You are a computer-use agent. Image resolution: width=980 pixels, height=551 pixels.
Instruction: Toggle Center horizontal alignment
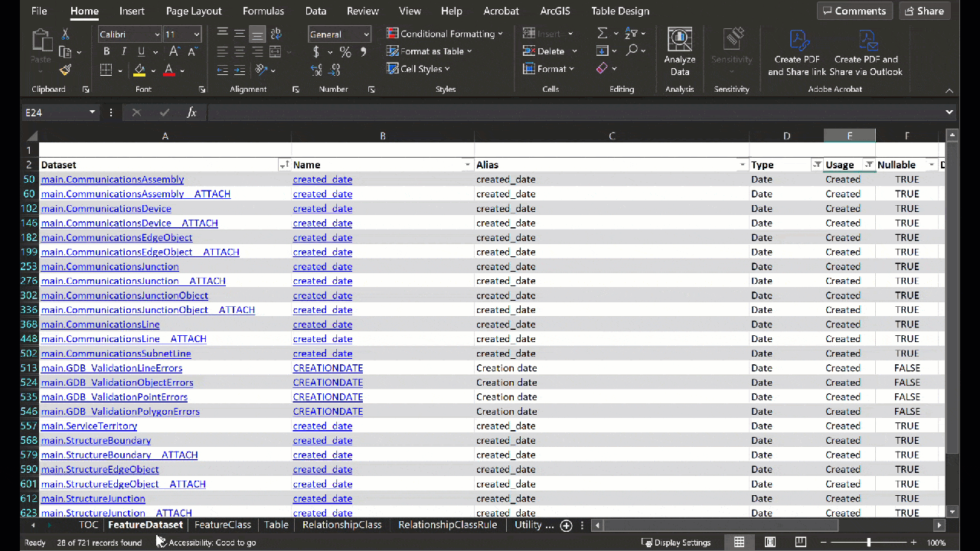pos(240,51)
